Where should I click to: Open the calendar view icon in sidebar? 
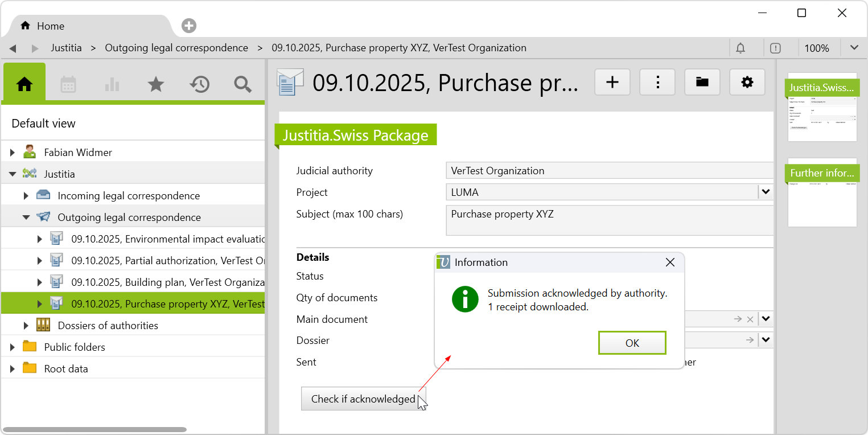pos(68,84)
